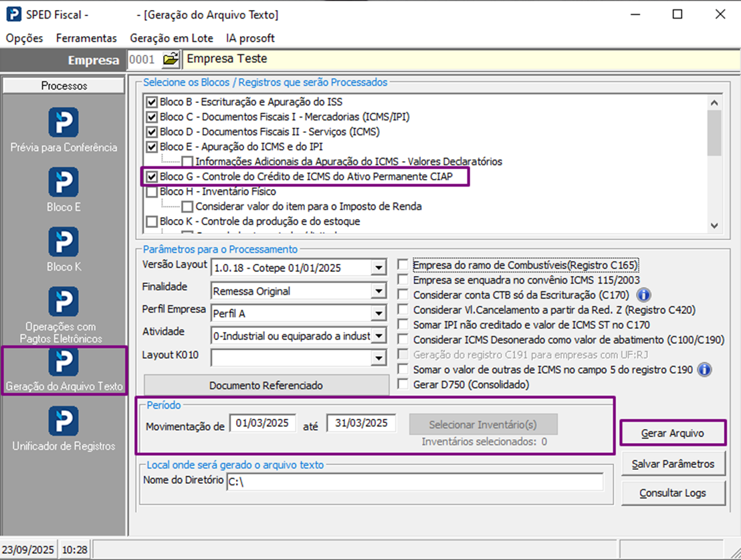Viewport: 741px width, 560px height.
Task: Open the Perfil Empresa dropdown
Action: (379, 313)
